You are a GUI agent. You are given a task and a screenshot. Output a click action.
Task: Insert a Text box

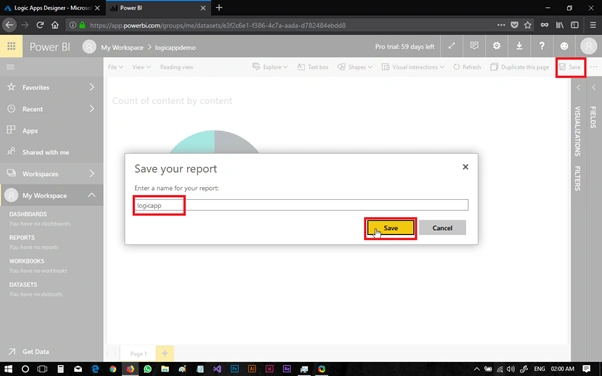point(313,67)
